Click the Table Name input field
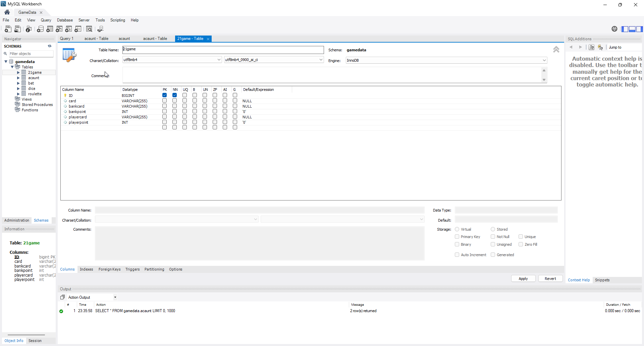 tap(223, 50)
